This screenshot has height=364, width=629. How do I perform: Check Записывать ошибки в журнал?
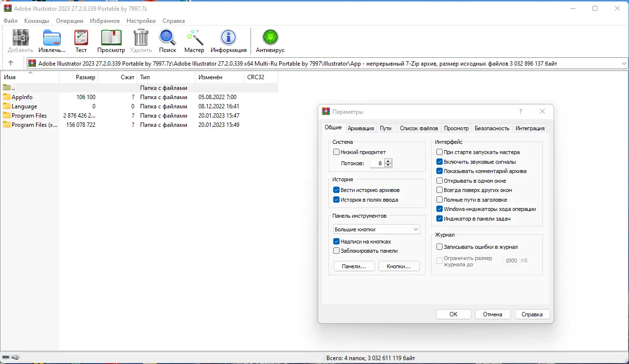[x=440, y=247]
